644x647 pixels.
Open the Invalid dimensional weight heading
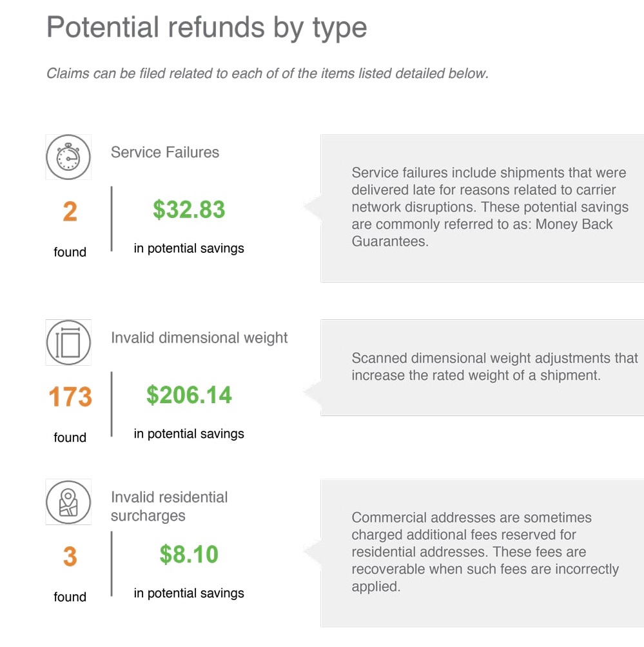pyautogui.click(x=199, y=338)
